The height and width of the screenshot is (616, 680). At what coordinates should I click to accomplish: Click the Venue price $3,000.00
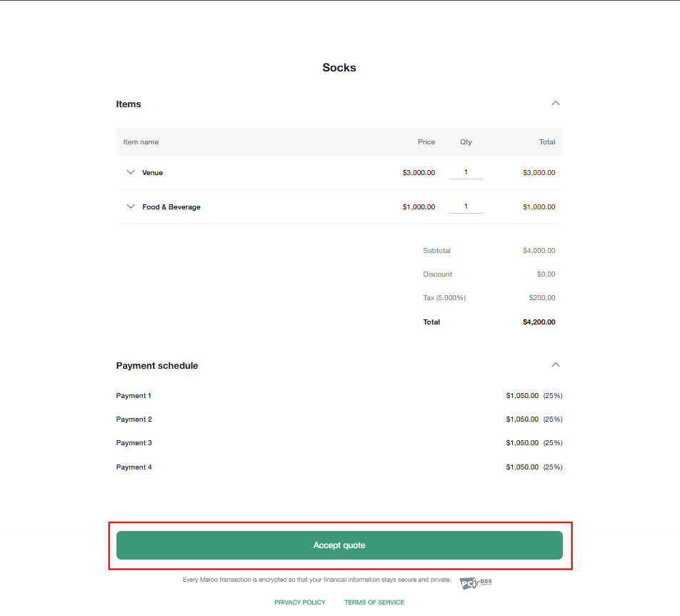tap(419, 173)
